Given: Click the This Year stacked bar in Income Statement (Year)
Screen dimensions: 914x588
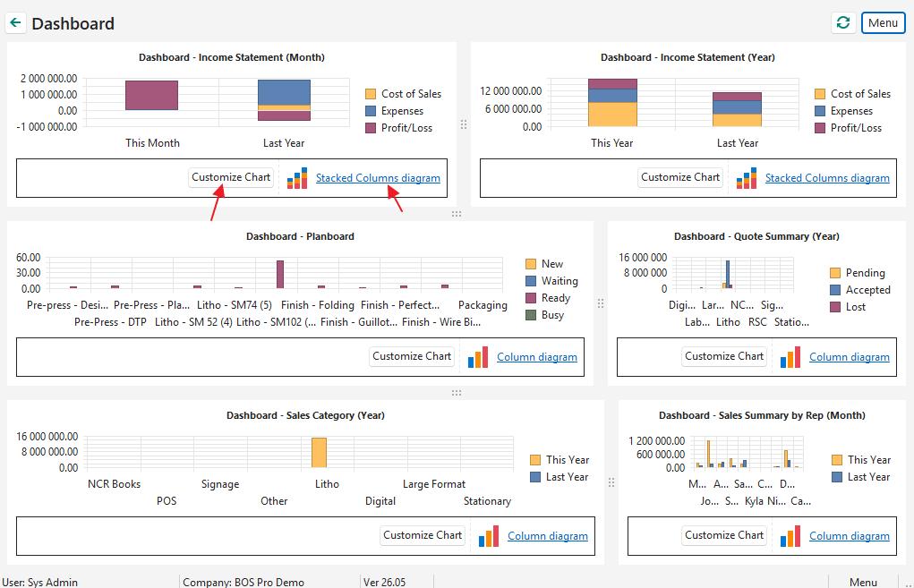Looking at the screenshot, I should tap(612, 103).
